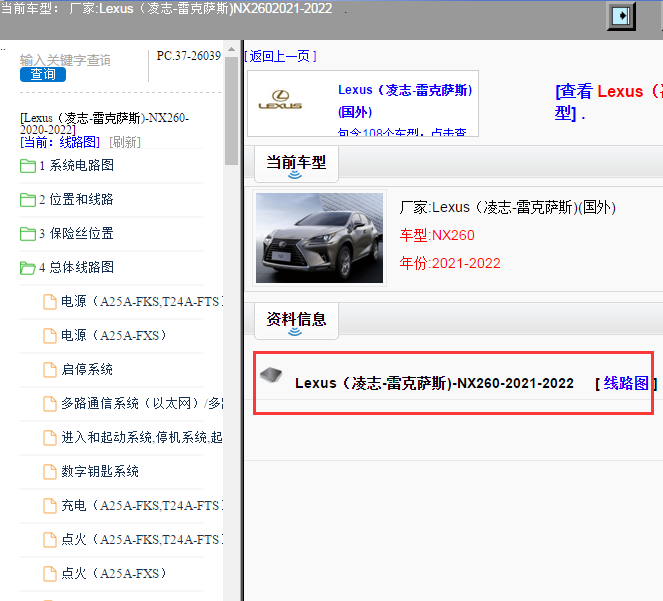Click the 刷新 refresh link
Viewport: 663px width, 601px height.
click(125, 142)
